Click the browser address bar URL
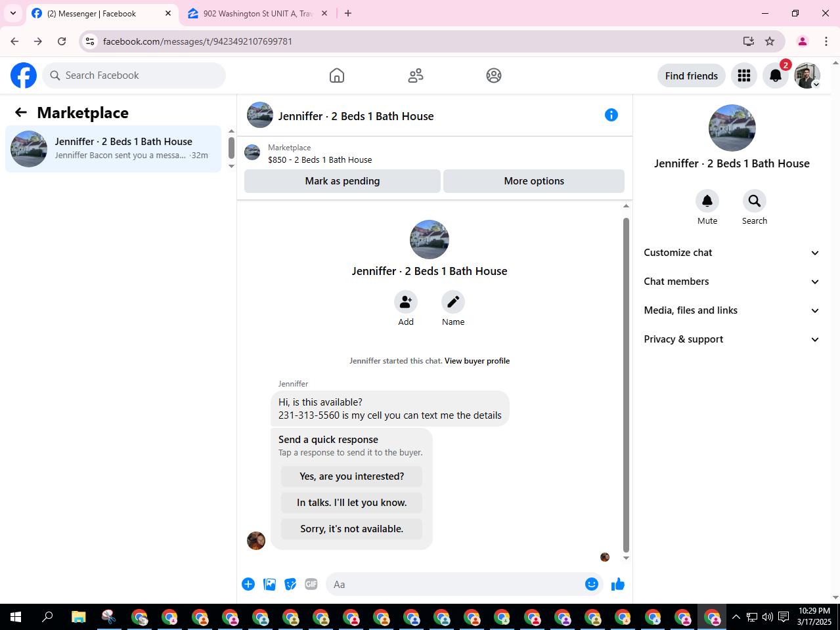Viewport: 840px width, 630px height. click(198, 41)
